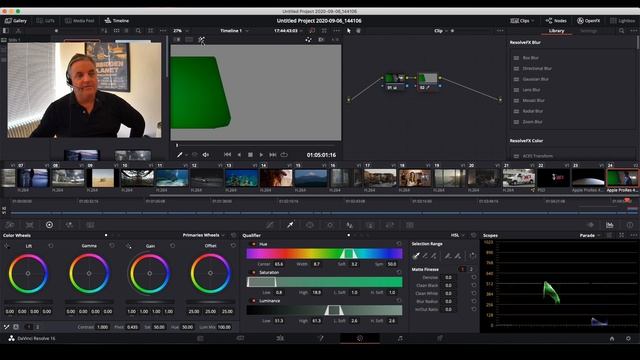Select Radial Blur effect
The image size is (640, 360).
533,111
